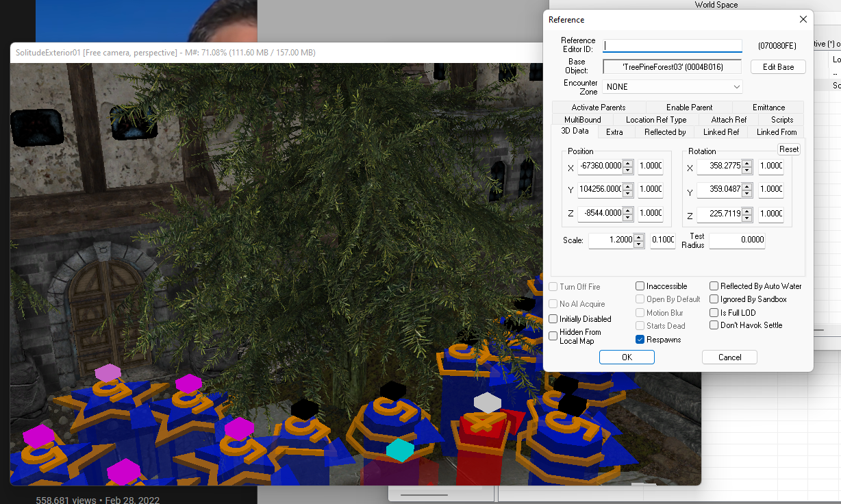The width and height of the screenshot is (841, 504).
Task: Switch to the Enable Parent tab
Action: pos(689,108)
